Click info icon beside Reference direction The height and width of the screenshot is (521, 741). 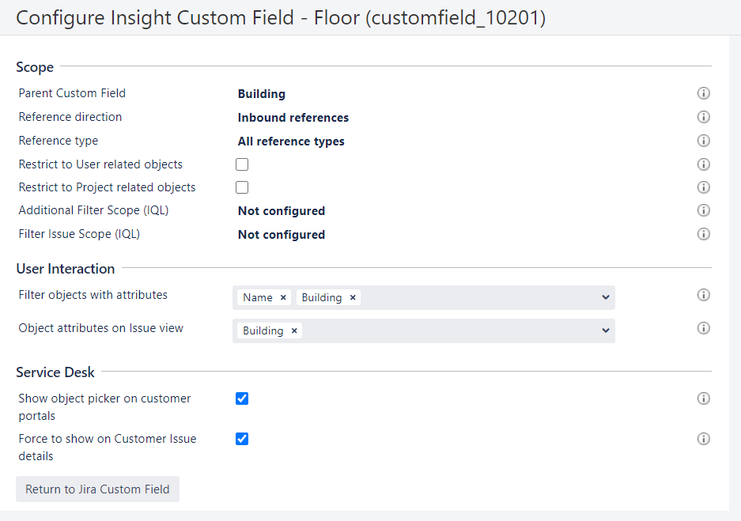tap(703, 117)
